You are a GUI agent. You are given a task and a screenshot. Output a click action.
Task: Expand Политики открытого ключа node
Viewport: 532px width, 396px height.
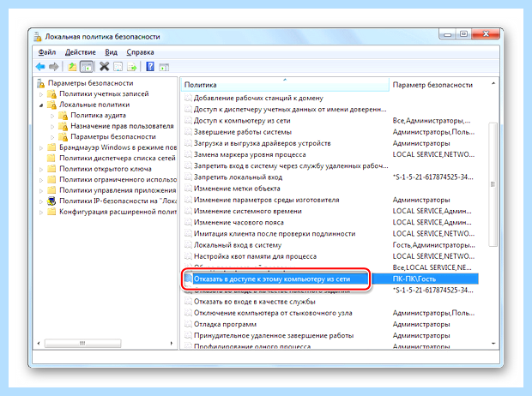click(41, 169)
